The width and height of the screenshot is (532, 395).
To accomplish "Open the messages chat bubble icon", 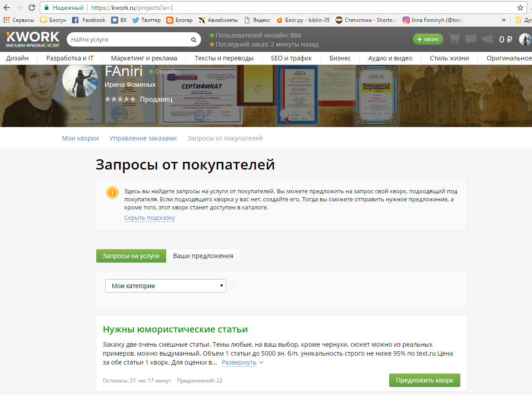I will click(x=471, y=39).
